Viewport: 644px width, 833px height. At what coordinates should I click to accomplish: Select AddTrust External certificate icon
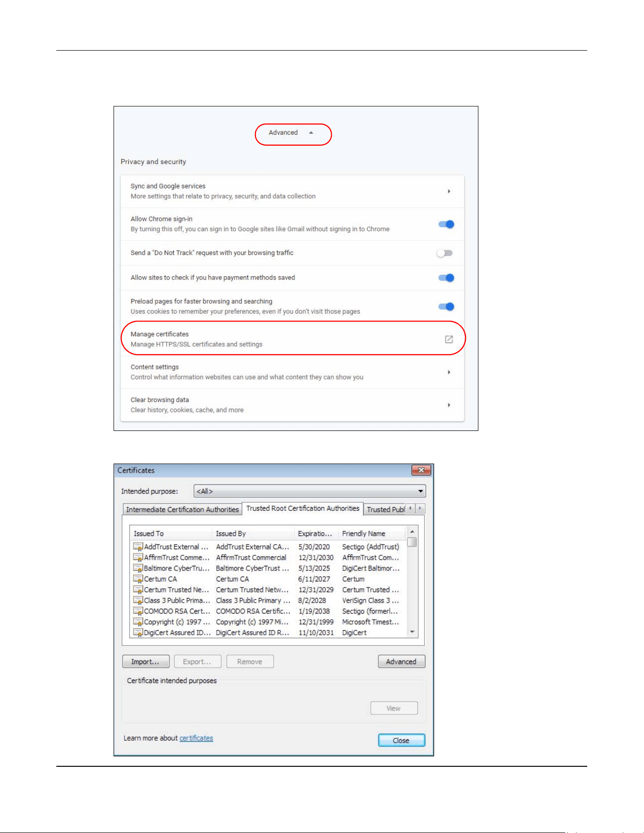click(138, 547)
